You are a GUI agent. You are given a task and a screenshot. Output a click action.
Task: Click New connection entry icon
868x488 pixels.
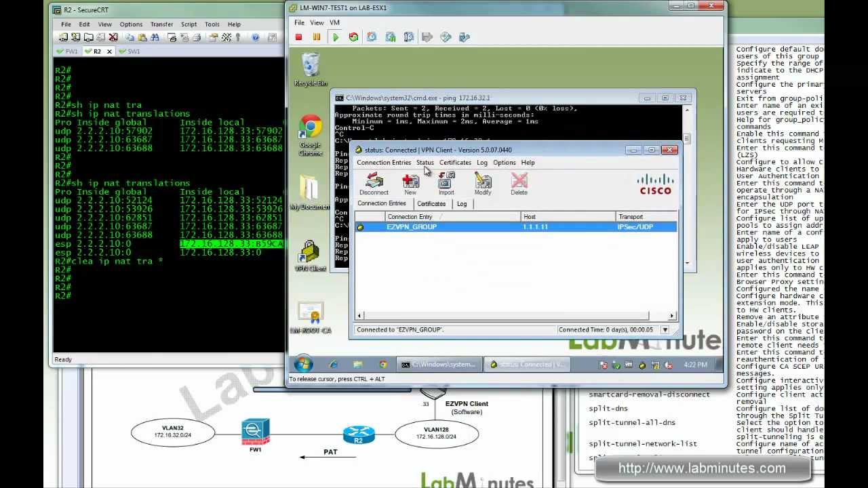[x=410, y=183]
